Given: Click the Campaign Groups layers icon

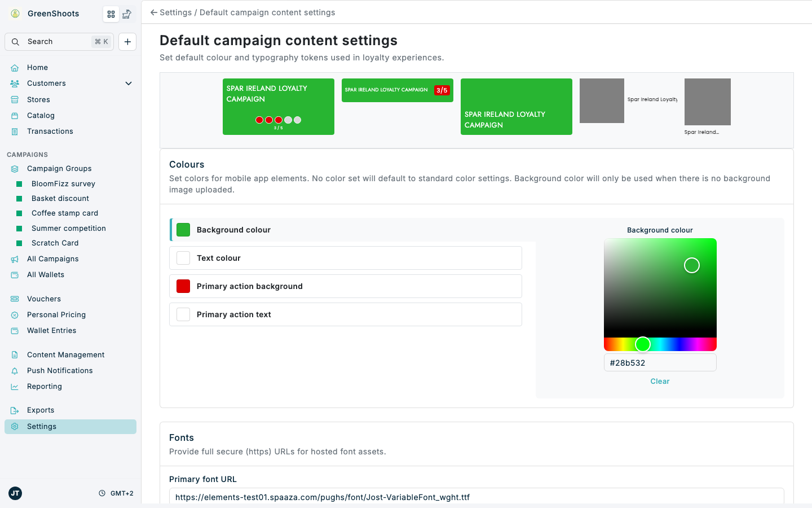Looking at the screenshot, I should 15,169.
